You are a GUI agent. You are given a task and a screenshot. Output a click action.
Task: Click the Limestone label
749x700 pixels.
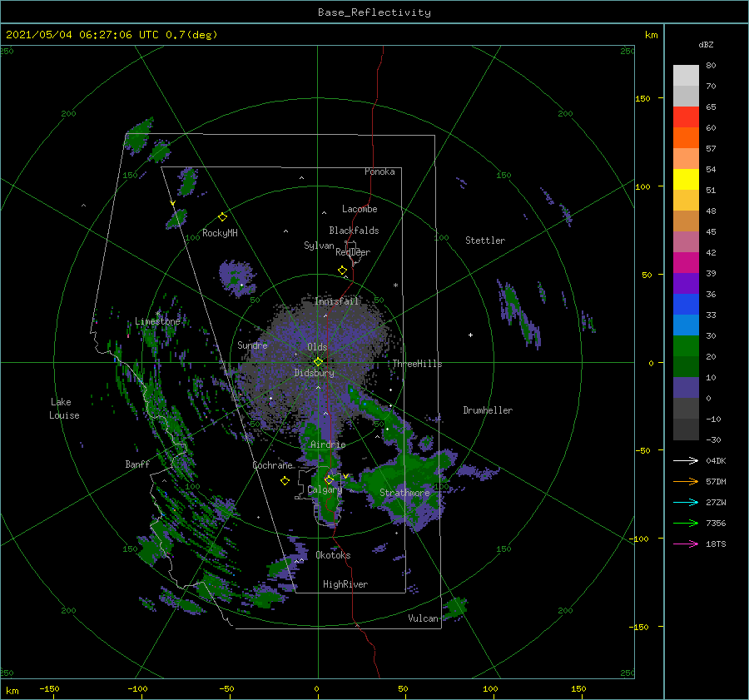157,321
